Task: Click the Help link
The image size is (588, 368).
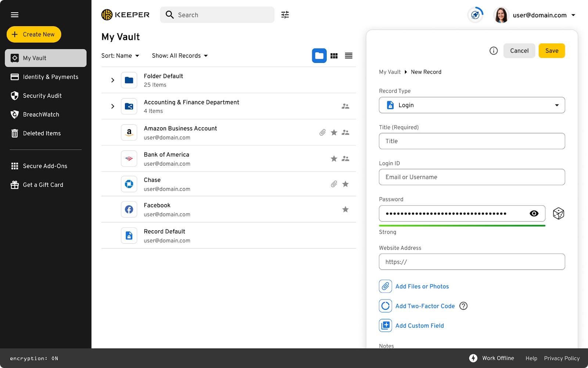Action: (x=531, y=358)
